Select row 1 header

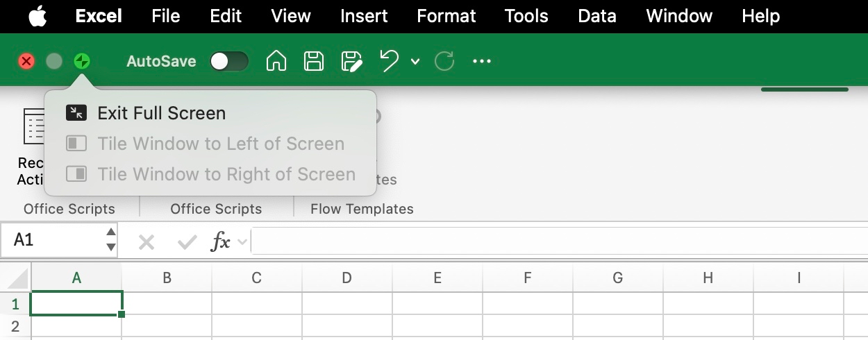pyautogui.click(x=16, y=304)
